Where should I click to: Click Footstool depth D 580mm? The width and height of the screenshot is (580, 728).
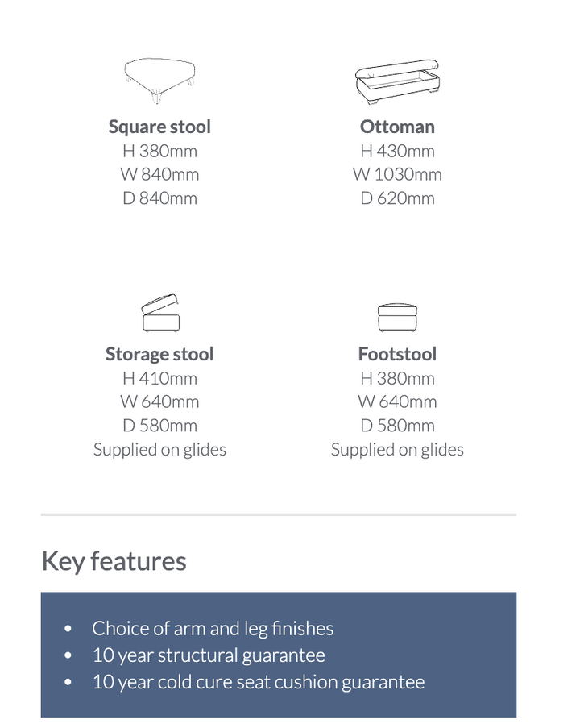point(397,426)
